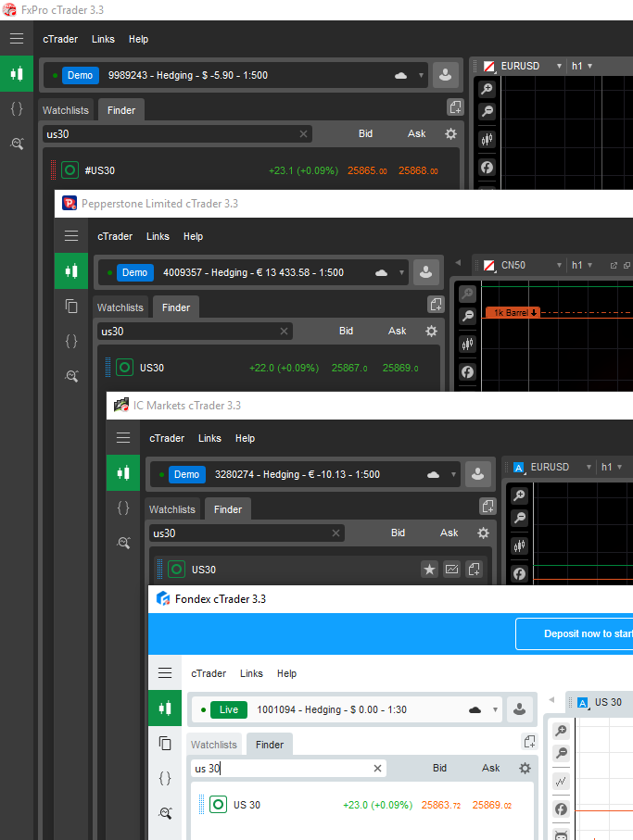
Task: Open Automate braces icon in Pepperstone sidebar
Action: point(71,341)
